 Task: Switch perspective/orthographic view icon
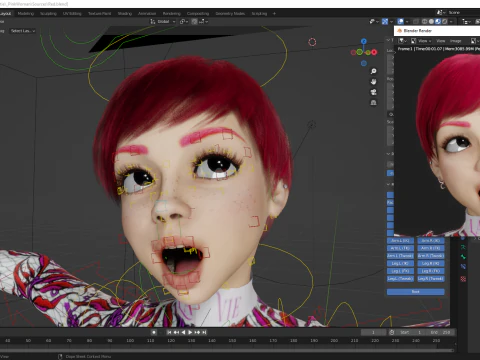[374, 103]
